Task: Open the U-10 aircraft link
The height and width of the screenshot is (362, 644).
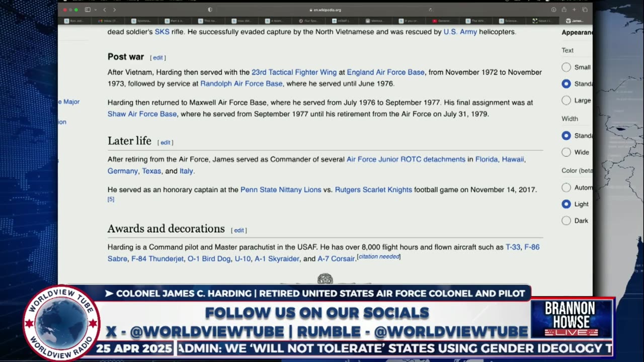Action: coord(243,259)
